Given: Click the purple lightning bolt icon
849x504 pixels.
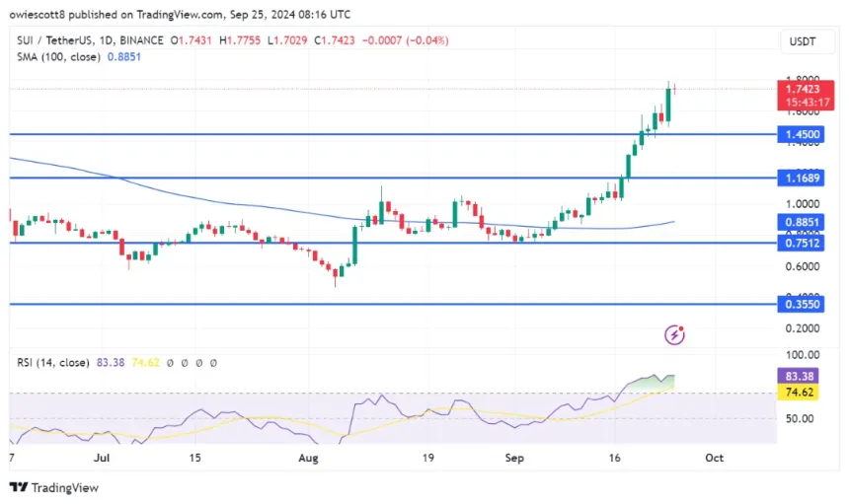Looking at the screenshot, I should coord(675,335).
